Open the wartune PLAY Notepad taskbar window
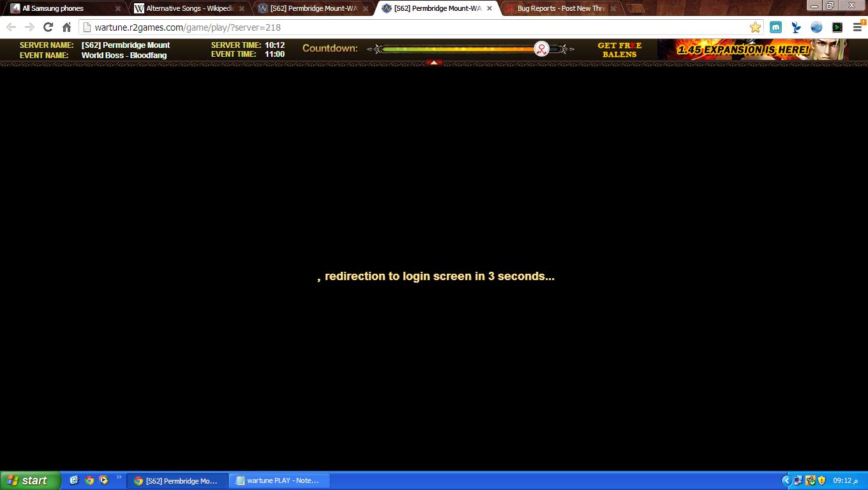This screenshot has width=868, height=490. [280, 481]
